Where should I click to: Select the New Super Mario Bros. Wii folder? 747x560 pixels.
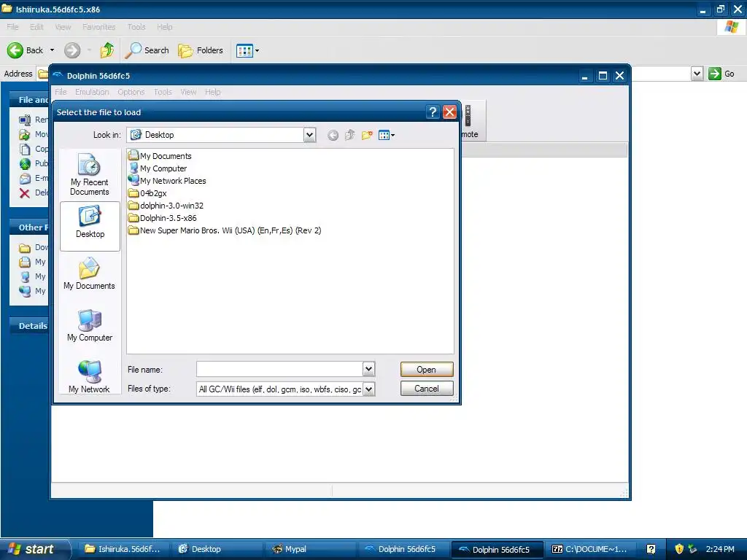(225, 230)
